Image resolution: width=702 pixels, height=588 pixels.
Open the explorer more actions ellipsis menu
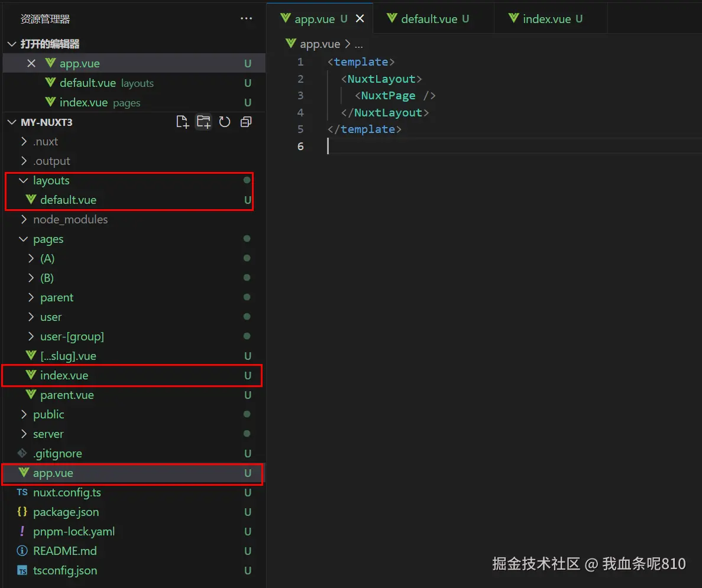(x=246, y=18)
